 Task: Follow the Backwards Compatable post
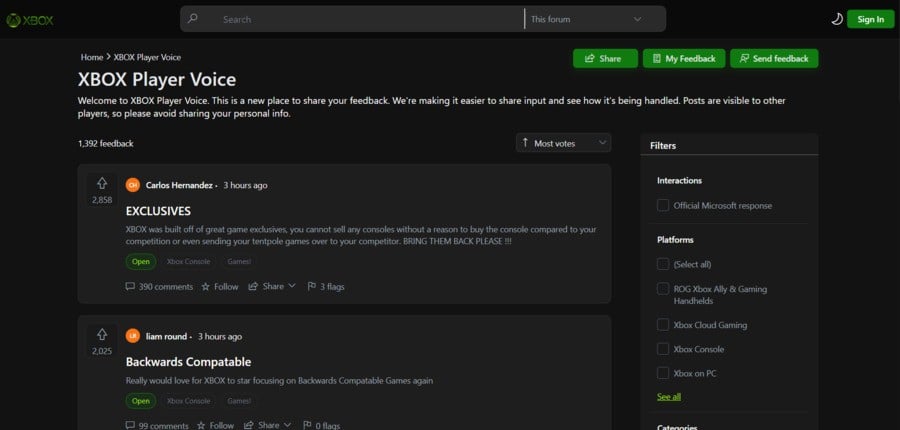tap(215, 425)
